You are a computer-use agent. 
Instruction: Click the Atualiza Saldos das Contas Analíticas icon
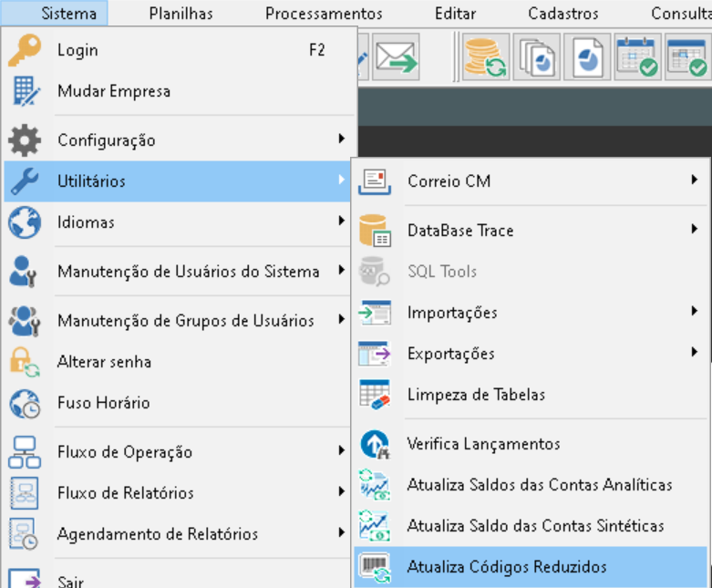(375, 485)
